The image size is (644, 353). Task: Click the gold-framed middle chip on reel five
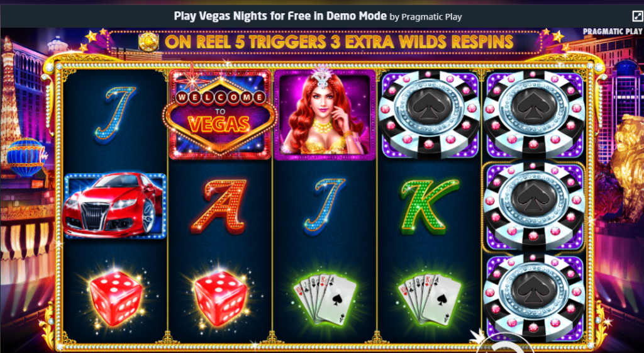(x=534, y=206)
